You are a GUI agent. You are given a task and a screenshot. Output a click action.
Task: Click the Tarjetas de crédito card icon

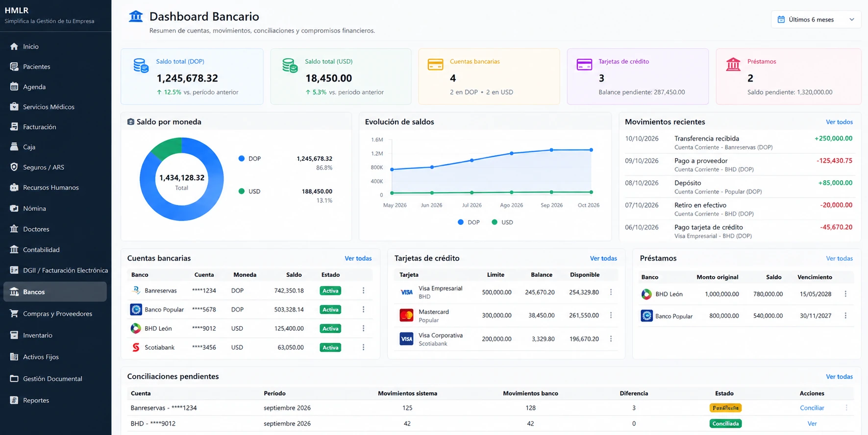point(584,65)
